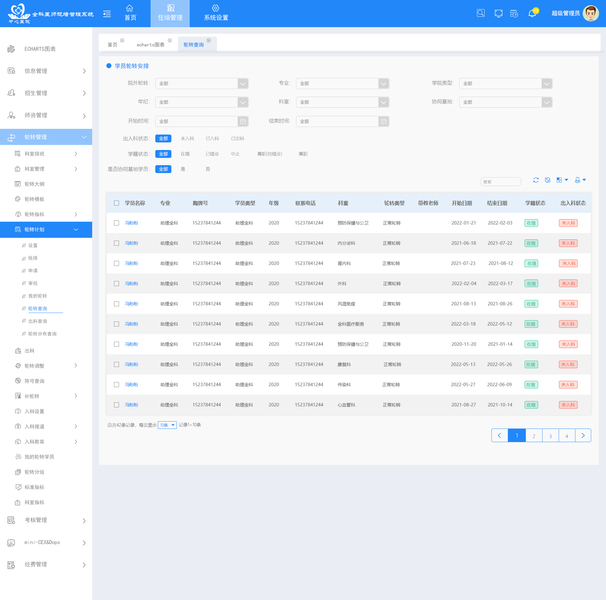Viewport: 606px width, 600px height.
Task: Click the 标准指标 sidebar icon
Action: tap(18, 487)
